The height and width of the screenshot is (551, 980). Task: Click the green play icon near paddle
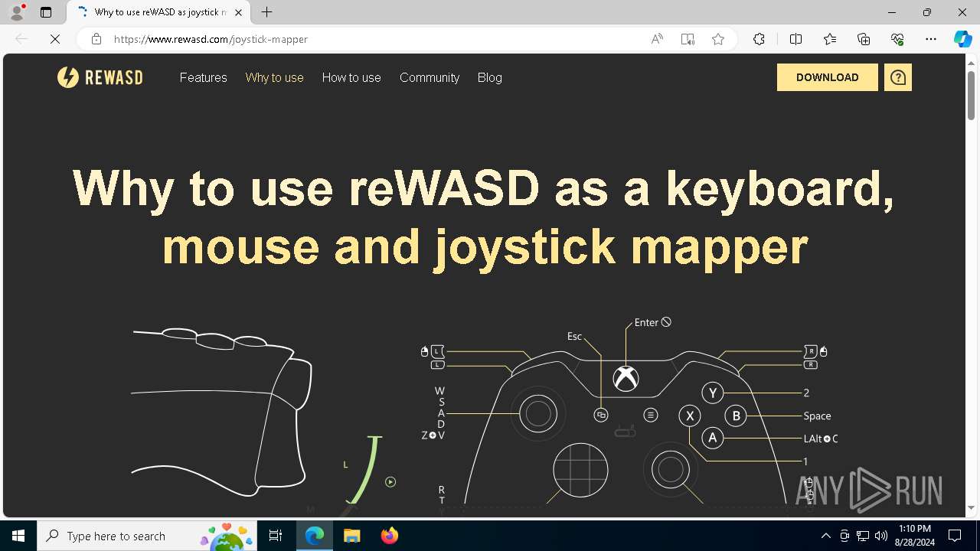390,482
